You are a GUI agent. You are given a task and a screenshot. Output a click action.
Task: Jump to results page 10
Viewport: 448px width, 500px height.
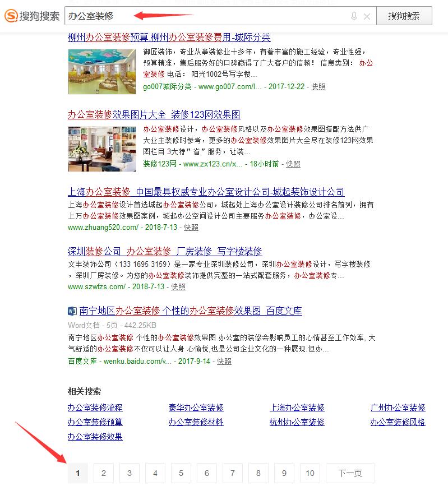(x=310, y=474)
